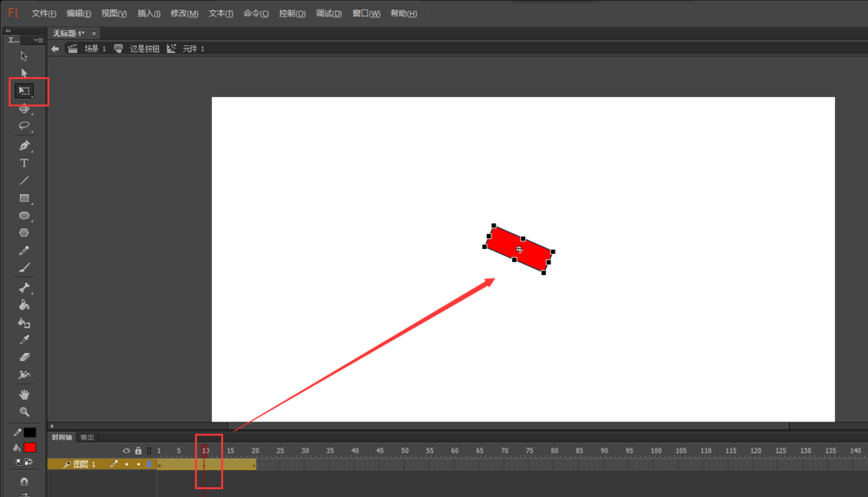Image resolution: width=868 pixels, height=497 pixels.
Task: Select the Ink Bottle tool
Action: point(23,323)
